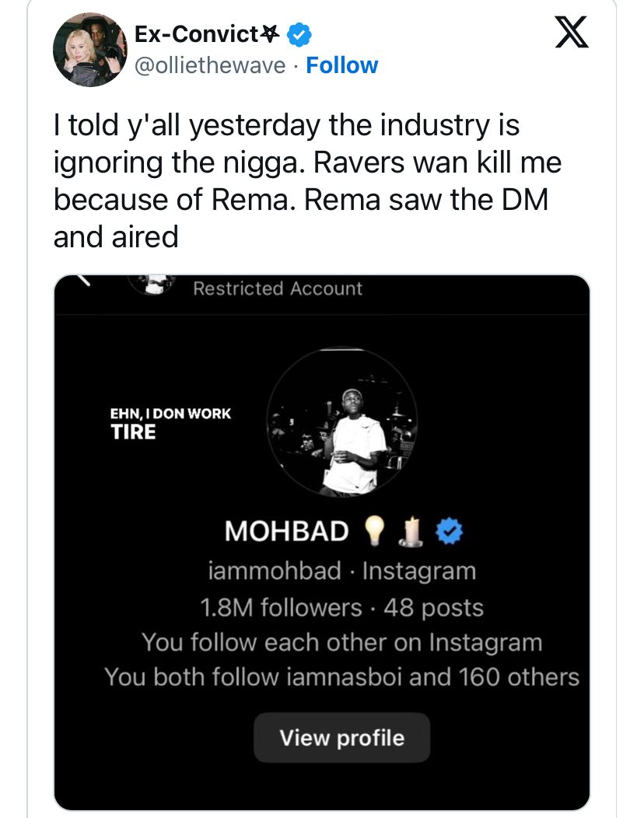Open the @olliethewave handle link
The width and height of the screenshot is (644, 818).
(x=211, y=65)
